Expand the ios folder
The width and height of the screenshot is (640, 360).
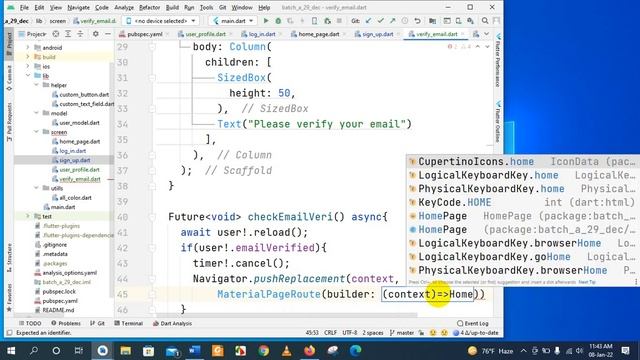point(28,66)
